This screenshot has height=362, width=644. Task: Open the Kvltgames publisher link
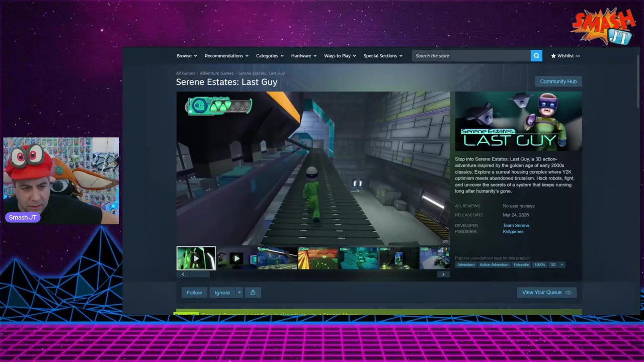(513, 232)
